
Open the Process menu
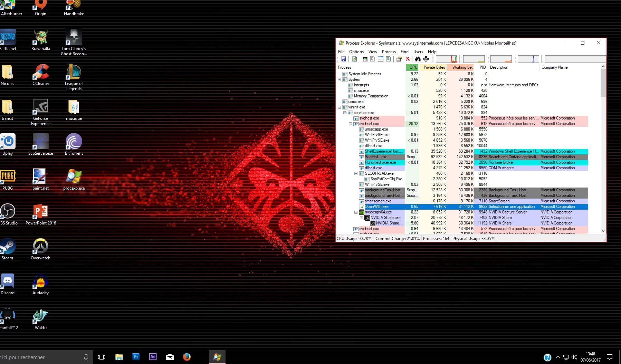[x=389, y=52]
